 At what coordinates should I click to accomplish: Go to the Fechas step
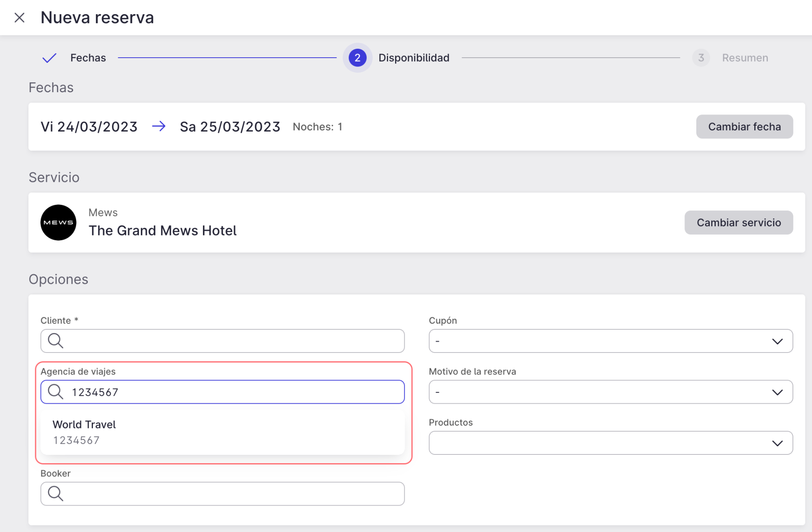[x=88, y=58]
